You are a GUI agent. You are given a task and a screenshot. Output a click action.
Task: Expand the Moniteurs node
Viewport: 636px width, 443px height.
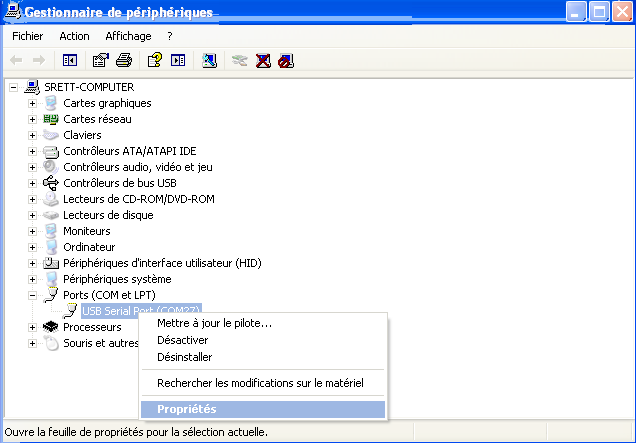point(32,231)
